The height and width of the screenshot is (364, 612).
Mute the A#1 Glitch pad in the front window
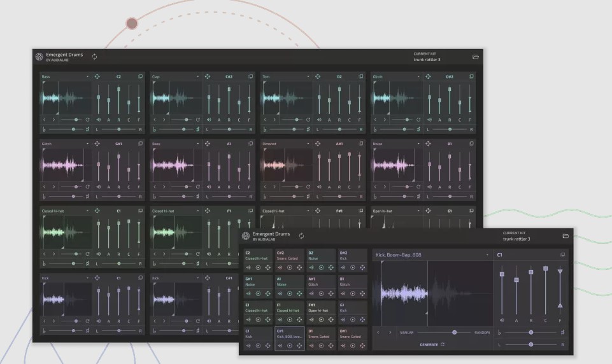pos(311,293)
